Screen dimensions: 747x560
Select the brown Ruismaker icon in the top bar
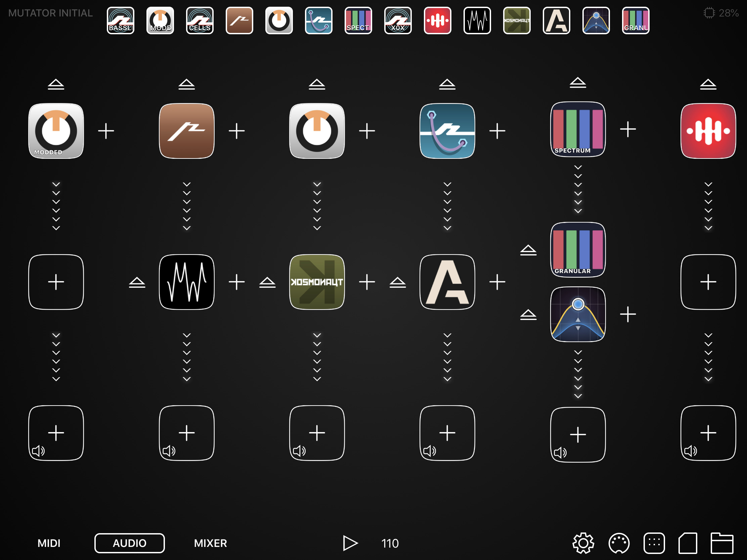[239, 20]
